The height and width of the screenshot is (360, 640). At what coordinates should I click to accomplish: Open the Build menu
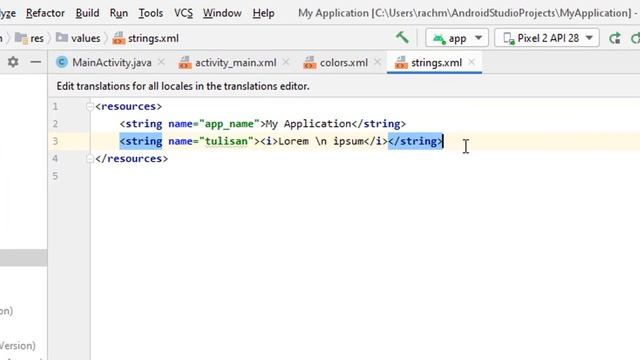pos(87,13)
